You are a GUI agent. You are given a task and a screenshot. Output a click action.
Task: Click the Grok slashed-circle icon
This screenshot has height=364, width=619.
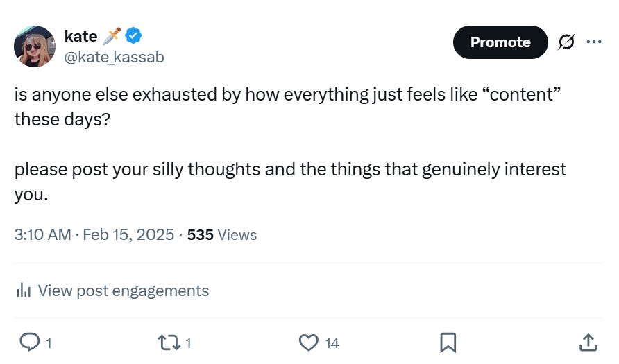pos(566,42)
